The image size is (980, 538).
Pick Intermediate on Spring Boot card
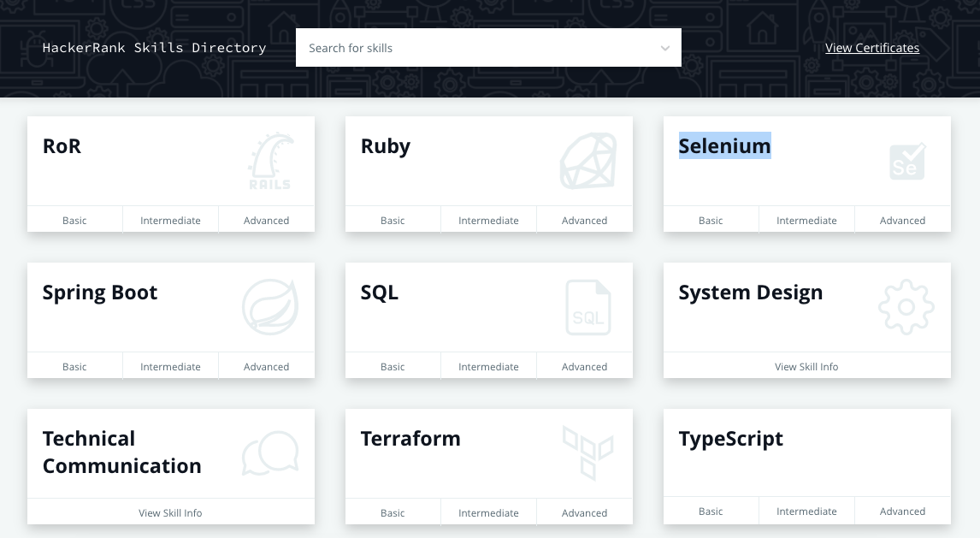click(x=171, y=366)
